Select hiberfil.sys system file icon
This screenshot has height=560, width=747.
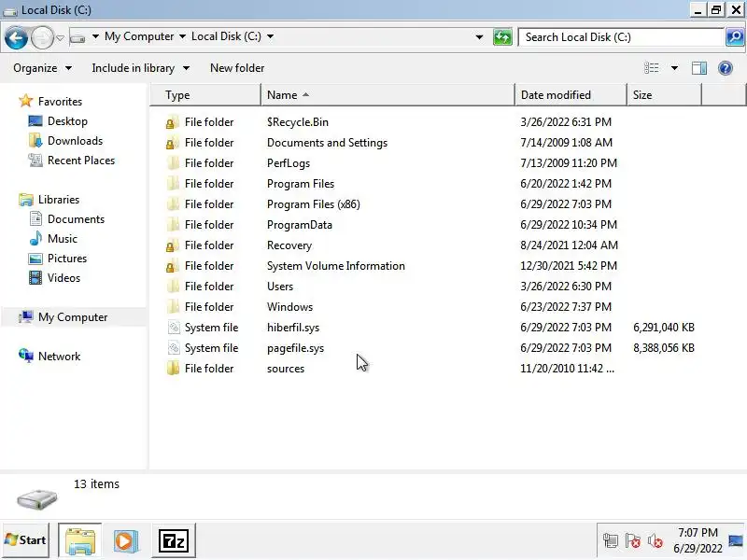click(174, 328)
